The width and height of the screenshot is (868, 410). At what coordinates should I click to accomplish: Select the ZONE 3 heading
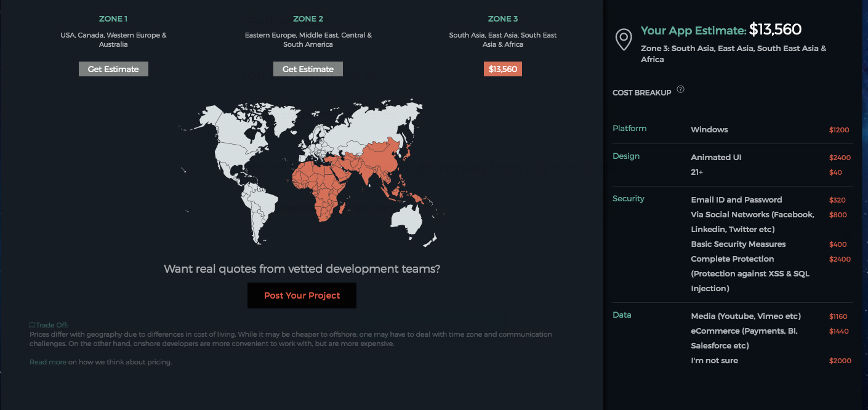click(x=503, y=19)
